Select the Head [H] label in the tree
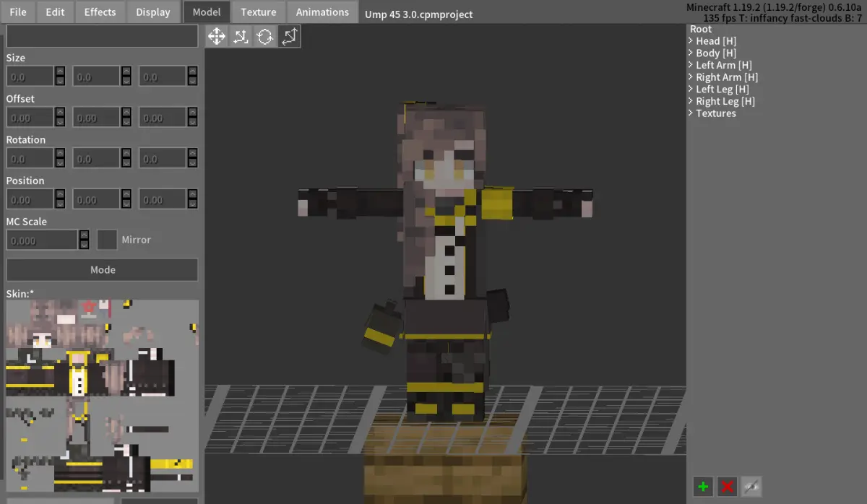The height and width of the screenshot is (504, 867). pos(716,41)
